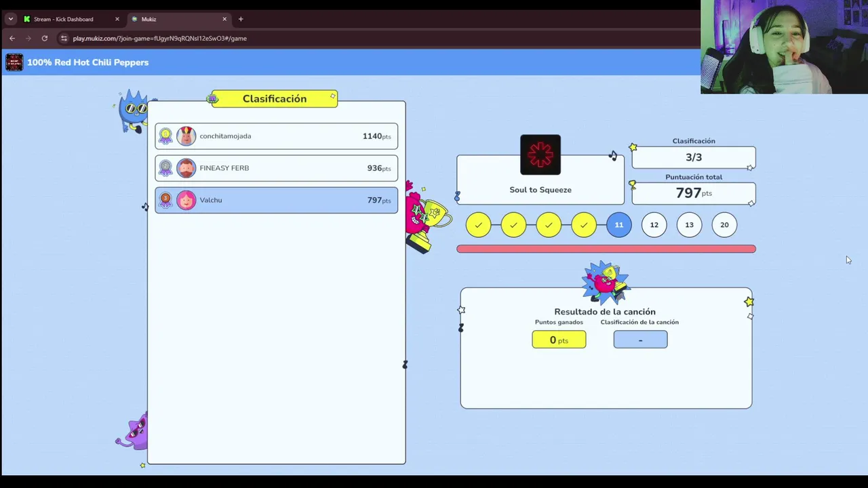This screenshot has height=488, width=868.
Task: Expand the tab search dropdown
Action: (x=10, y=19)
